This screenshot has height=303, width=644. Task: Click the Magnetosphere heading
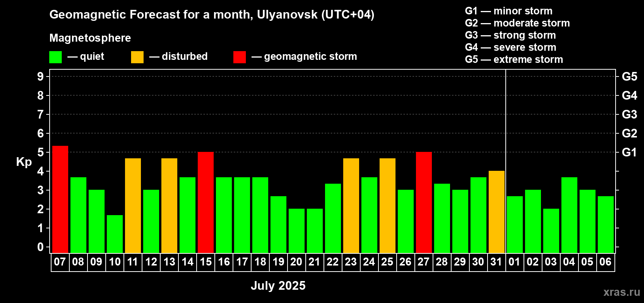[x=90, y=38]
